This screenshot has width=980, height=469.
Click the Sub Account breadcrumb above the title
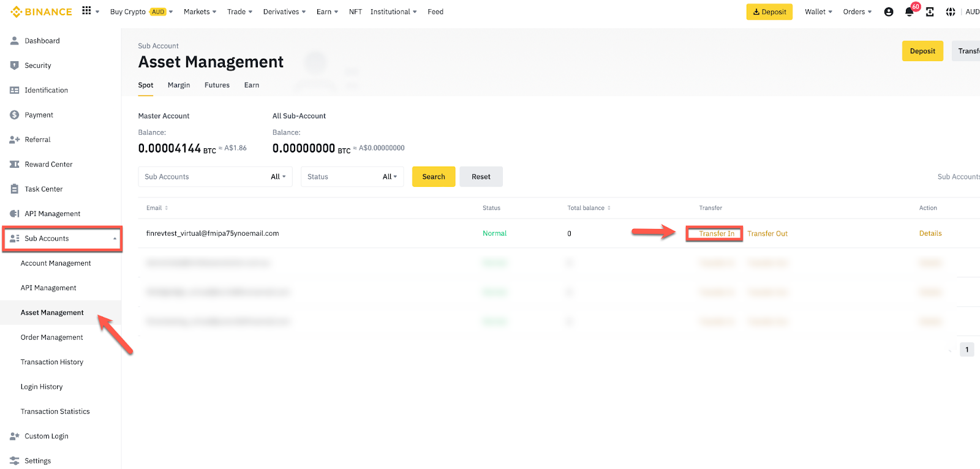click(159, 46)
